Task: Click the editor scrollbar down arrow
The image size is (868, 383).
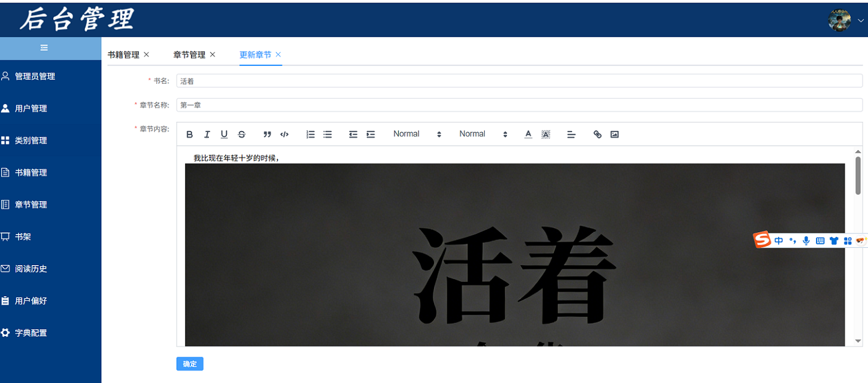Action: [857, 341]
